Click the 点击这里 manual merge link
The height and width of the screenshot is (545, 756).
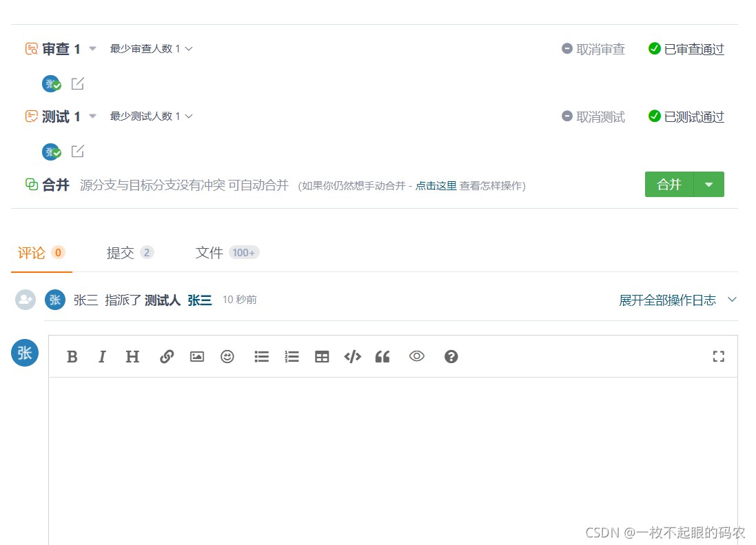(436, 185)
